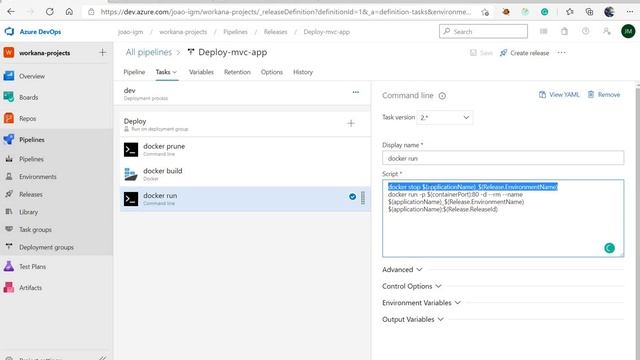This screenshot has height=360, width=640.
Task: Click the browser back arrow
Action: (11, 12)
